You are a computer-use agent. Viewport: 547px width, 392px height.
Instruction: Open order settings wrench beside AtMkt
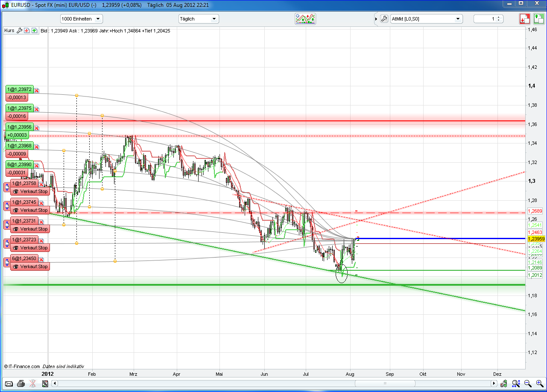383,19
